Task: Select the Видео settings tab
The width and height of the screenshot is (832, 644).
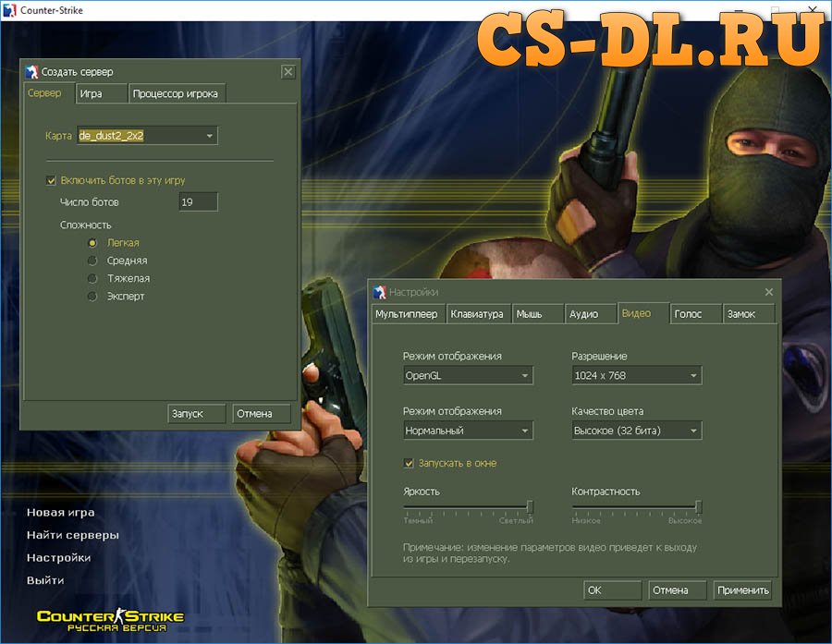Action: 643,313
